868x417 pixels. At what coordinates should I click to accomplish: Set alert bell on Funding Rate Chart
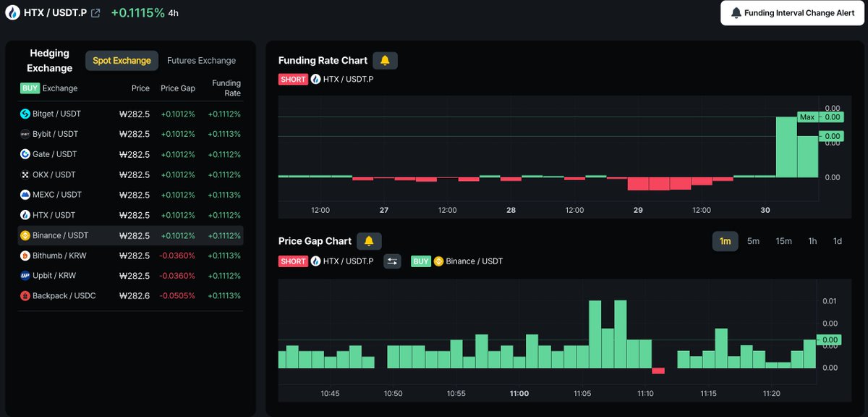click(x=385, y=60)
